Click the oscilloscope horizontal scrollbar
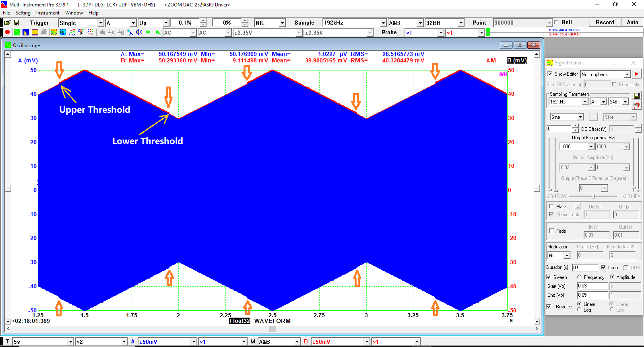644x347 pixels. 272,329
